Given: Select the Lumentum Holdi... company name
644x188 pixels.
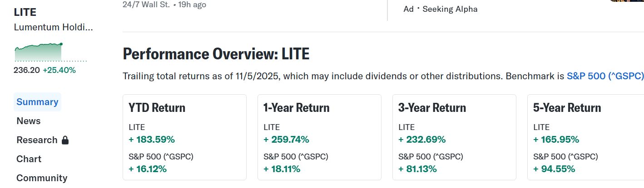Looking at the screenshot, I should 53,27.
